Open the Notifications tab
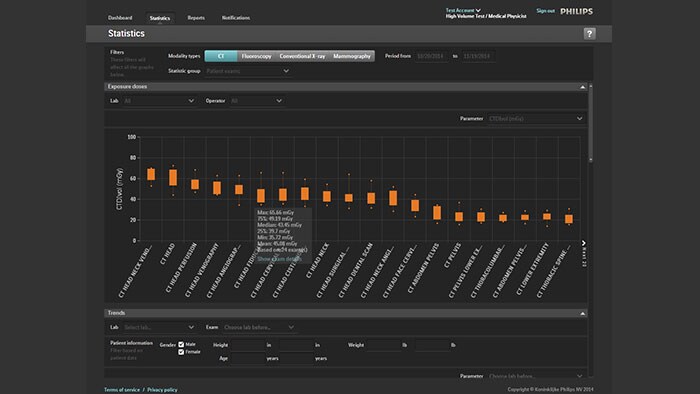 pyautogui.click(x=236, y=18)
